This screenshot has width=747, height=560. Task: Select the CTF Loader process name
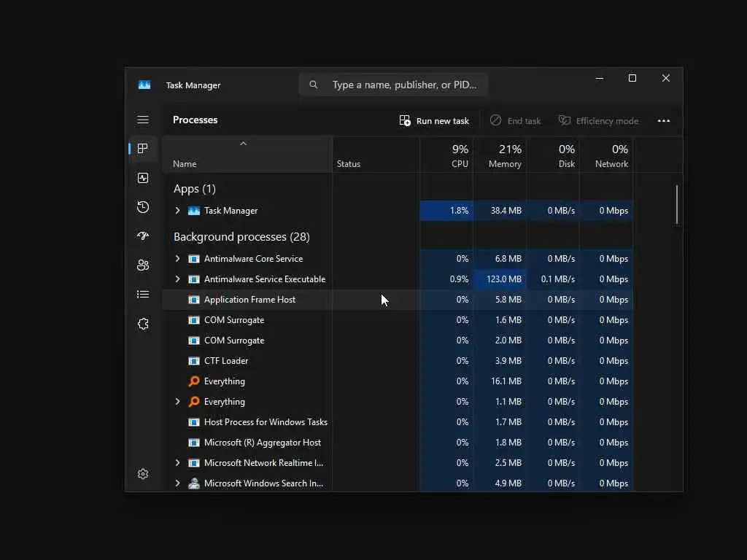coord(226,361)
